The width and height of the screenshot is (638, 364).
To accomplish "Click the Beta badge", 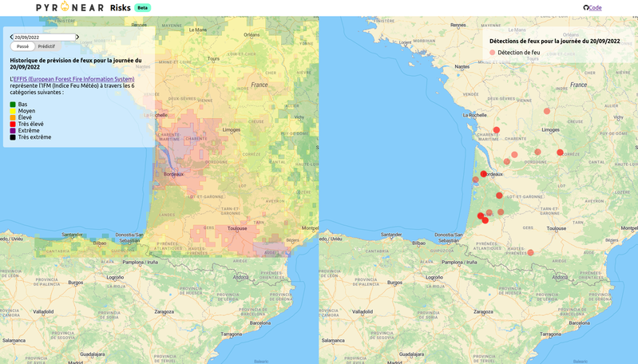I will pyautogui.click(x=143, y=8).
